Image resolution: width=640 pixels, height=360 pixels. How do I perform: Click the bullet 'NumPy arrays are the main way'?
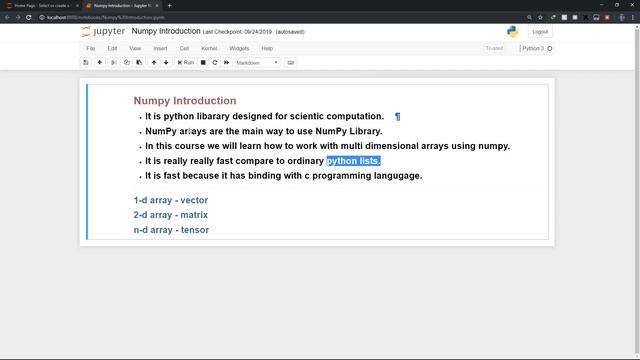(x=264, y=131)
